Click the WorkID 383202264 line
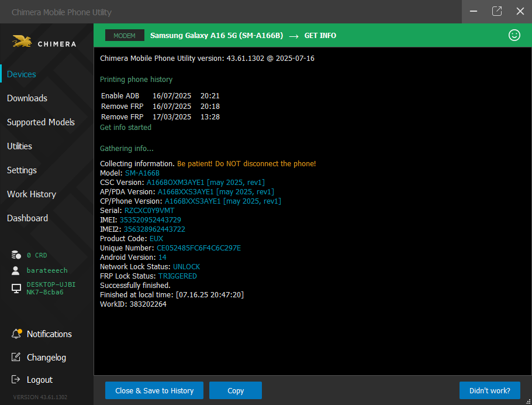This screenshot has height=405, width=532. click(133, 304)
